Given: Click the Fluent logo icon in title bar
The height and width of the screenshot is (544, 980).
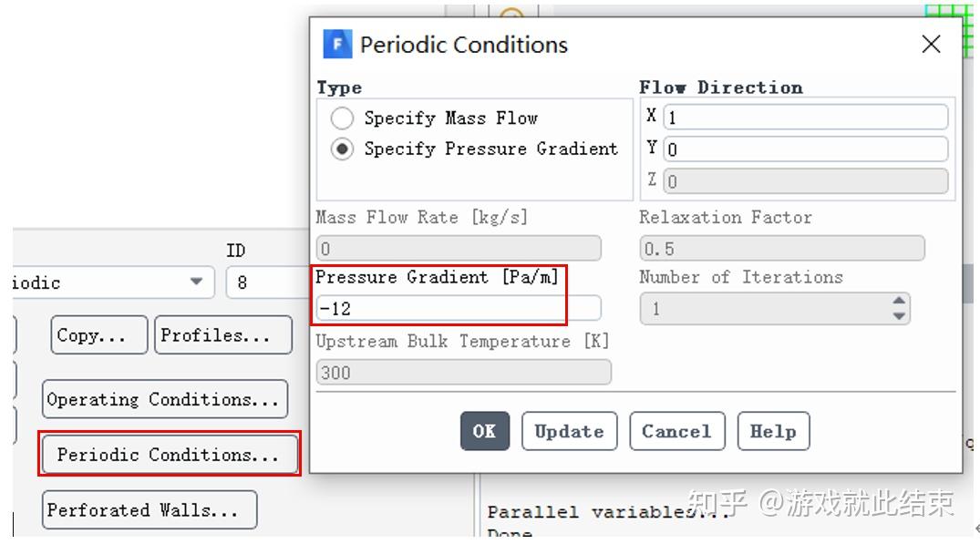Looking at the screenshot, I should (337, 45).
